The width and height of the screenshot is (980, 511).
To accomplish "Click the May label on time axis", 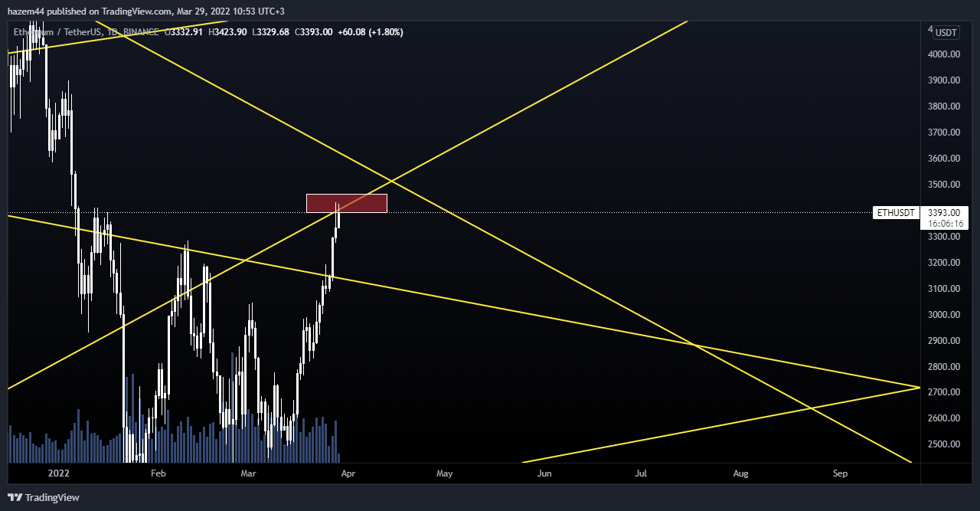I will (x=444, y=473).
